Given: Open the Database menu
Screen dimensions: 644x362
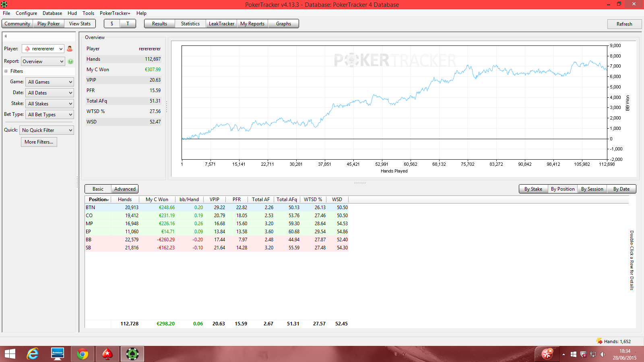Looking at the screenshot, I should click(52, 13).
